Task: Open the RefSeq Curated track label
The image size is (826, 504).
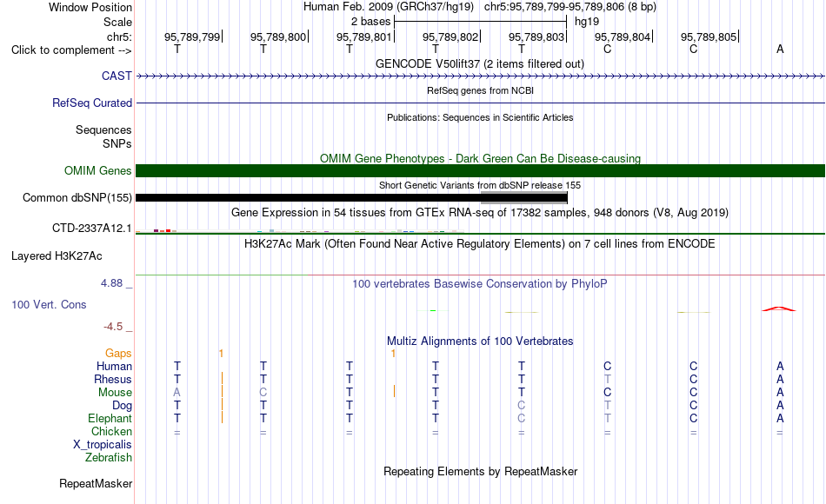Action: (x=91, y=103)
